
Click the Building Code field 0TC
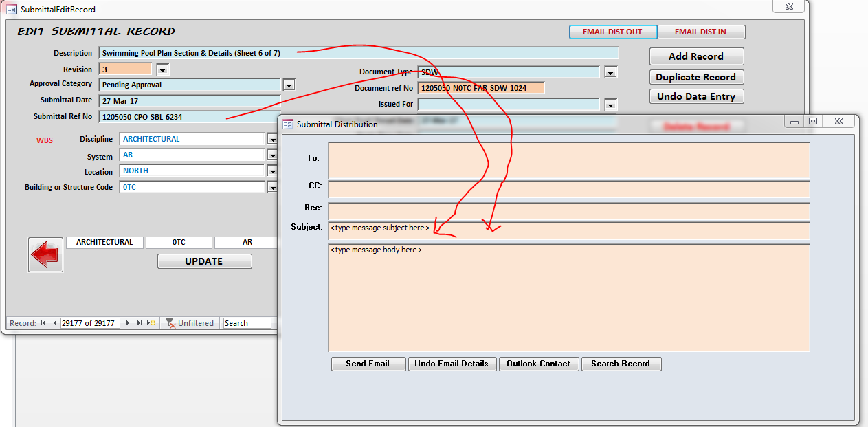point(192,187)
